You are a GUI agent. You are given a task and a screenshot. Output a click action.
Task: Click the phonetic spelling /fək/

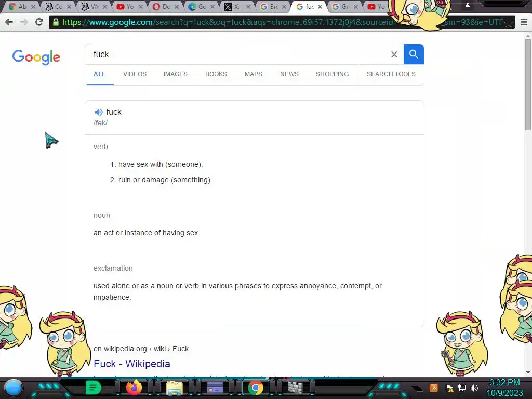(x=100, y=123)
